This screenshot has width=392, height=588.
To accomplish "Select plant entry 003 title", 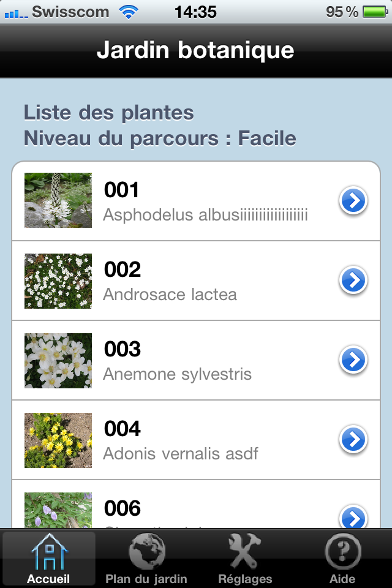I will (x=123, y=349).
